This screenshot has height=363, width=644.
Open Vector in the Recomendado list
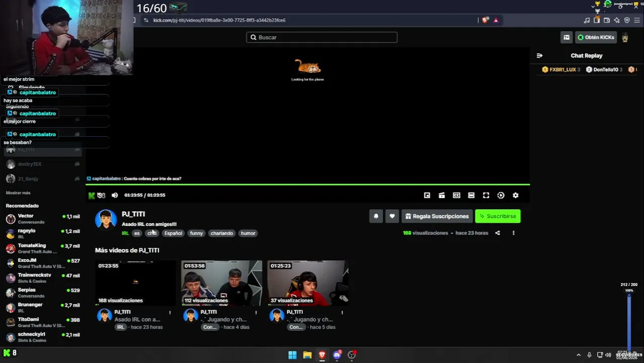[43, 219]
